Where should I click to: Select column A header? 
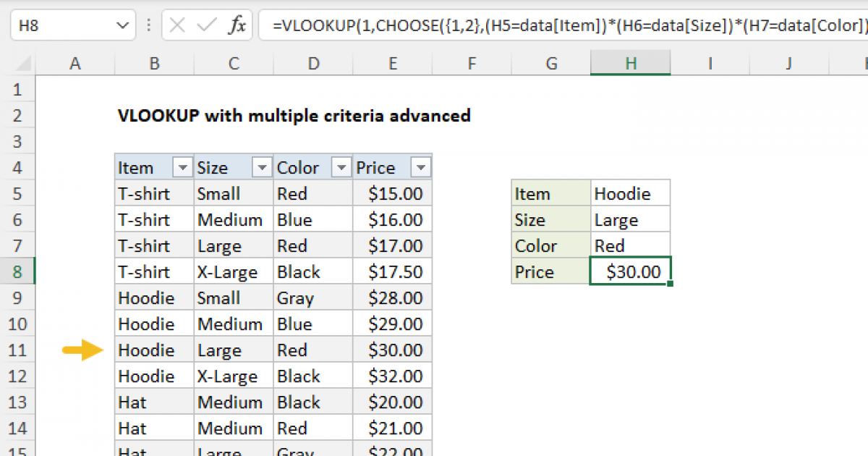(75, 64)
